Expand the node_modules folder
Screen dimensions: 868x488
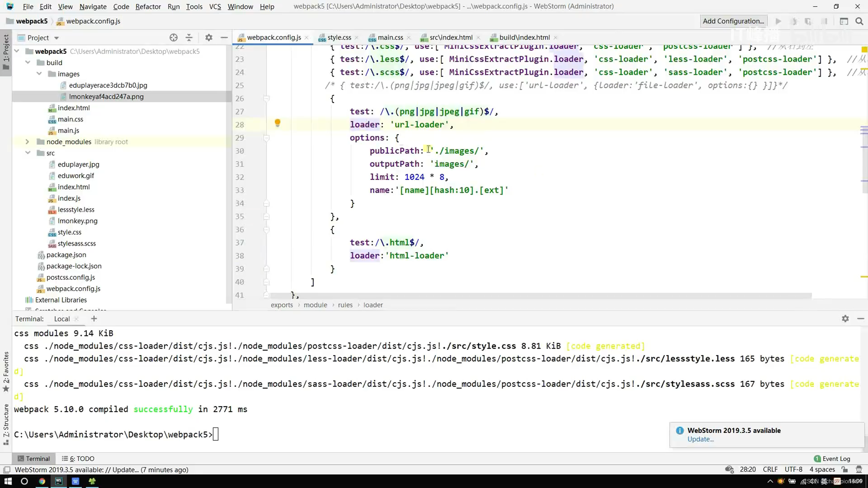click(x=27, y=142)
